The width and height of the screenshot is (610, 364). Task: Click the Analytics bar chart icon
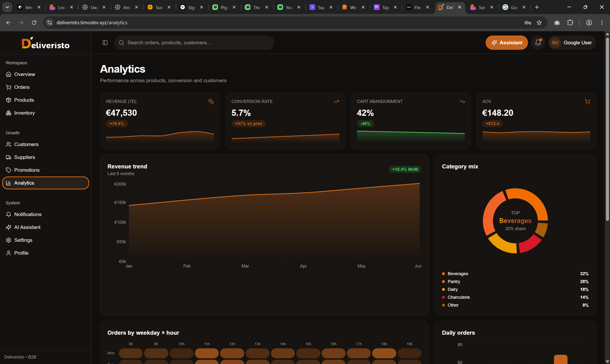(x=9, y=183)
